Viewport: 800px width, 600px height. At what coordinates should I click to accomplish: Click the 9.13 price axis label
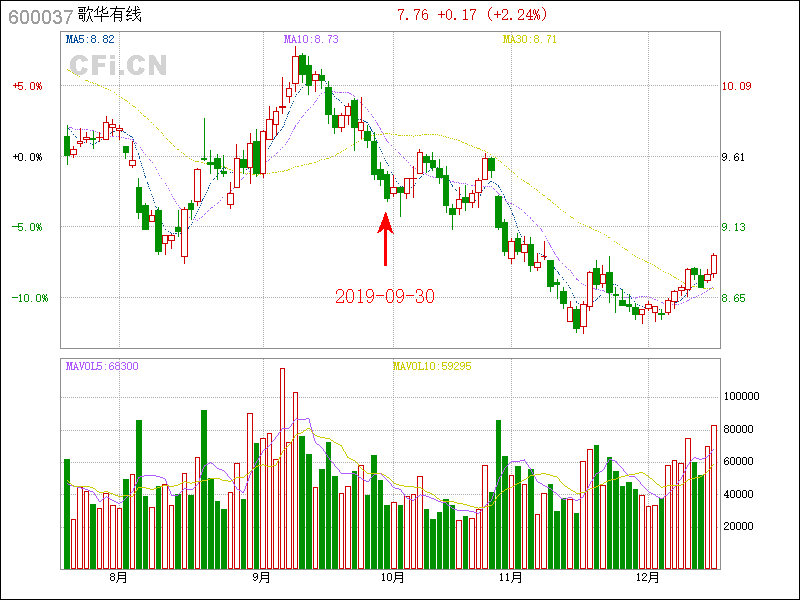click(733, 227)
